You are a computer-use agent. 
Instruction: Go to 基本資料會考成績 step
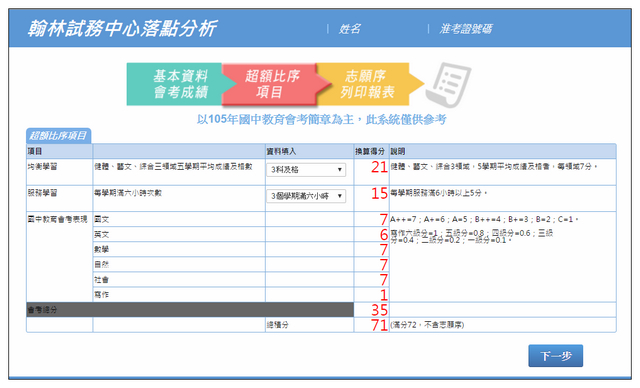click(180, 84)
